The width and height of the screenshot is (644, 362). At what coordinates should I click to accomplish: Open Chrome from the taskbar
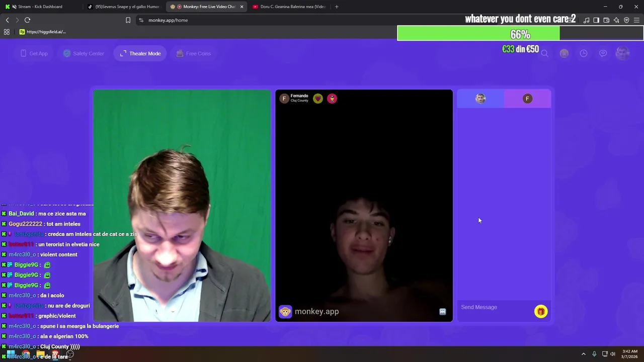coord(26,354)
